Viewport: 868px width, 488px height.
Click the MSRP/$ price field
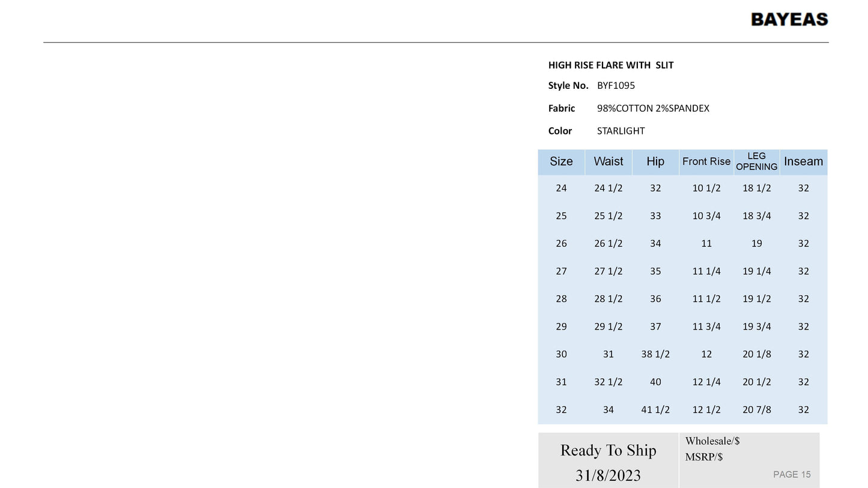point(704,457)
